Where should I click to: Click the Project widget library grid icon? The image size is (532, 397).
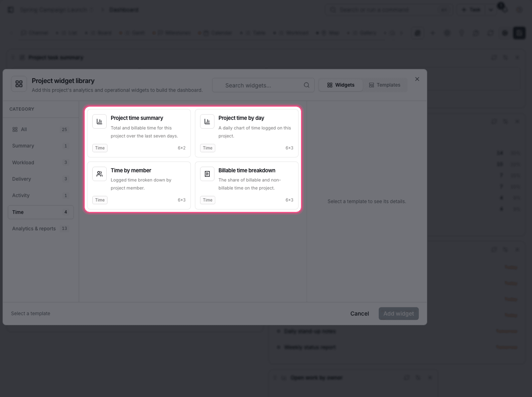point(19,84)
